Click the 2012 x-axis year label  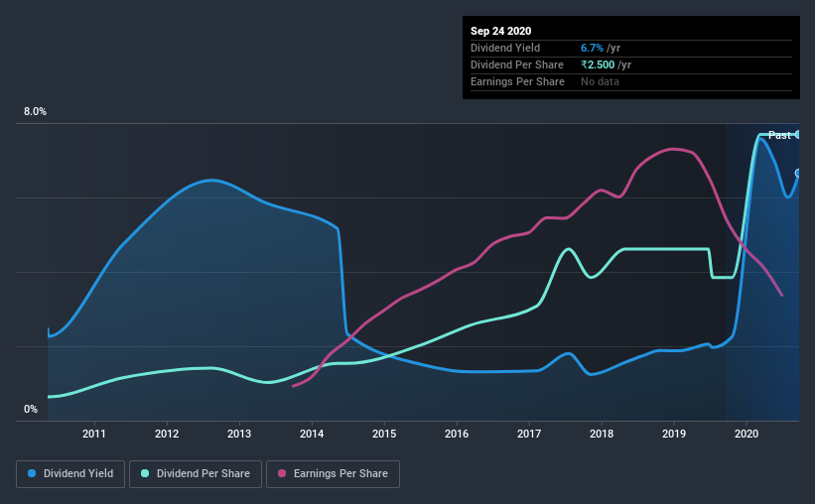coord(167,434)
